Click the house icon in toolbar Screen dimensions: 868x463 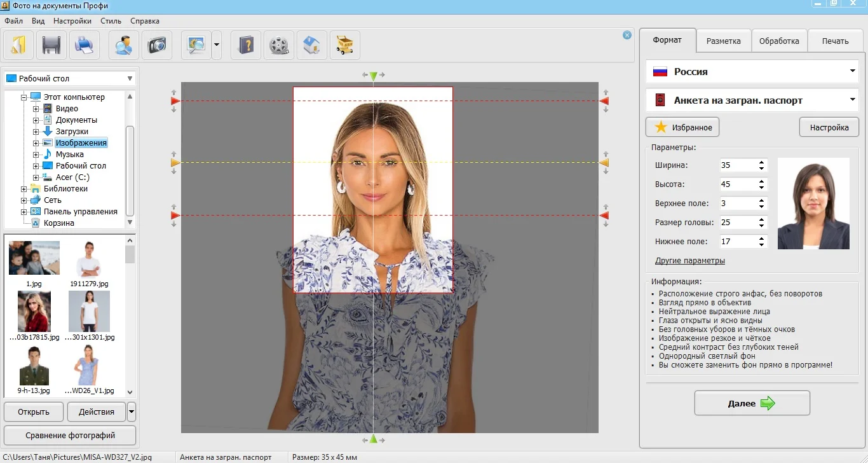click(x=311, y=45)
